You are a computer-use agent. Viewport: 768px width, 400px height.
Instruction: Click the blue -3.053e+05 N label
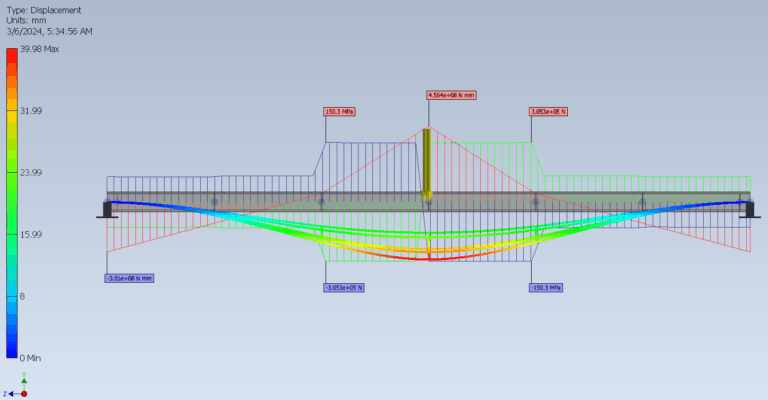click(x=344, y=288)
